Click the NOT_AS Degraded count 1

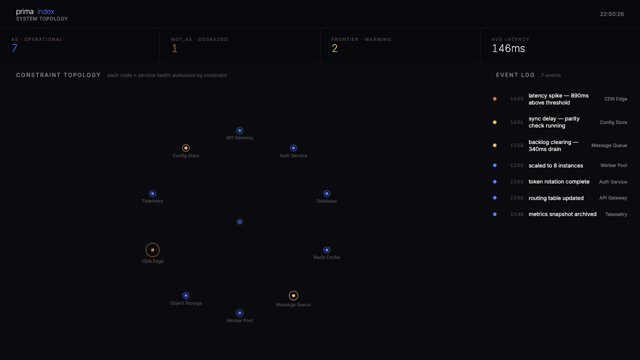pyautogui.click(x=174, y=48)
